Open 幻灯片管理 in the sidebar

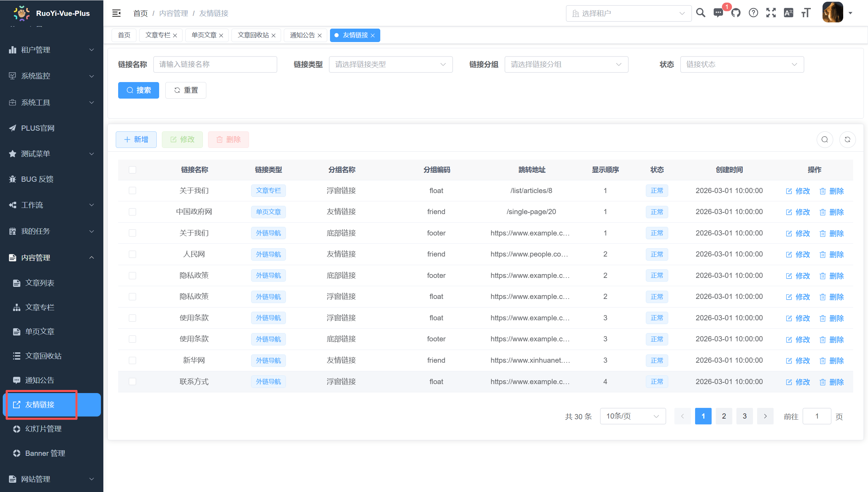pos(43,429)
